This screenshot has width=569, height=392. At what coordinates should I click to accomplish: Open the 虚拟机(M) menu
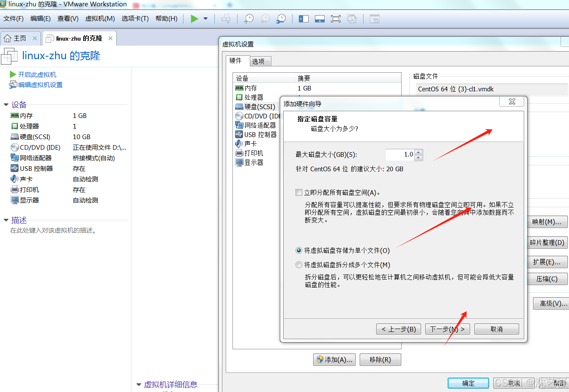tap(100, 19)
